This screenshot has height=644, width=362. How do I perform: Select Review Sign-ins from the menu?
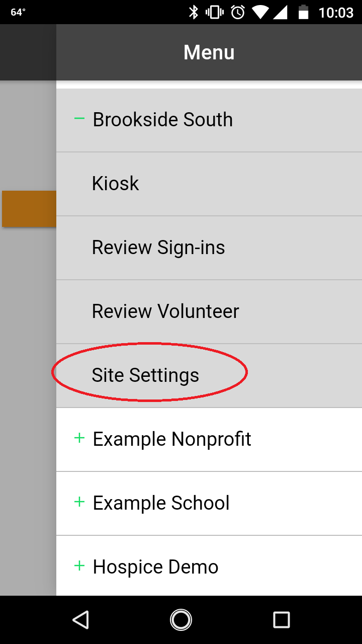coord(158,248)
